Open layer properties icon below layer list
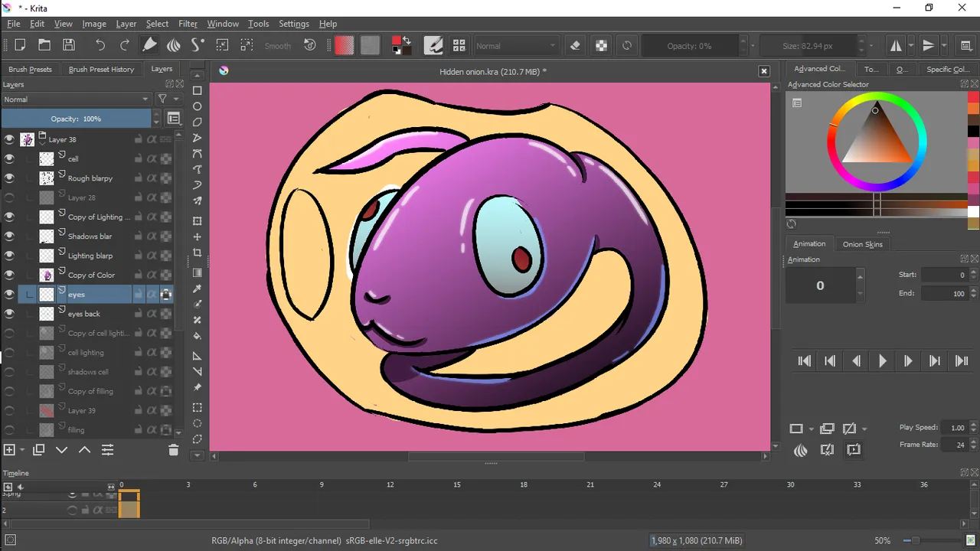 (107, 450)
